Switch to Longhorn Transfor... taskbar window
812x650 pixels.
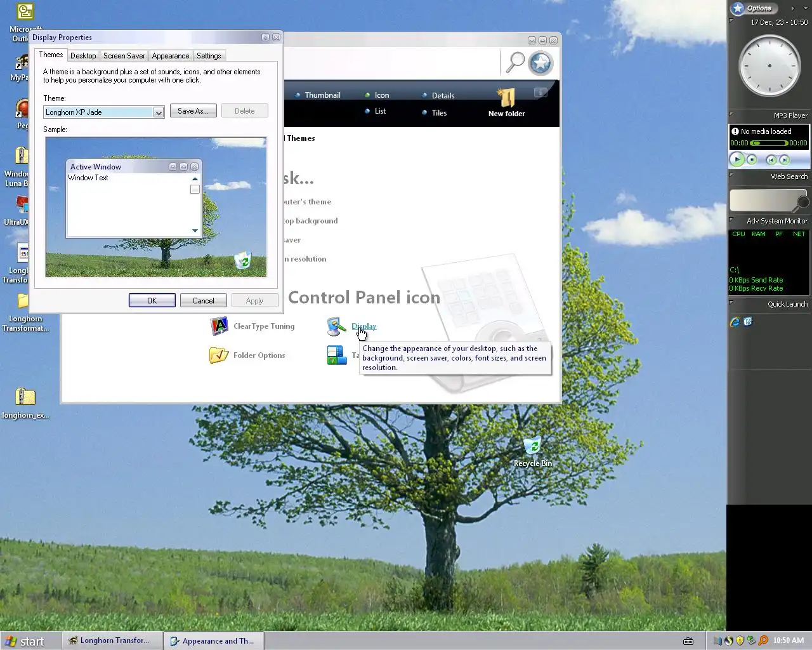(112, 640)
